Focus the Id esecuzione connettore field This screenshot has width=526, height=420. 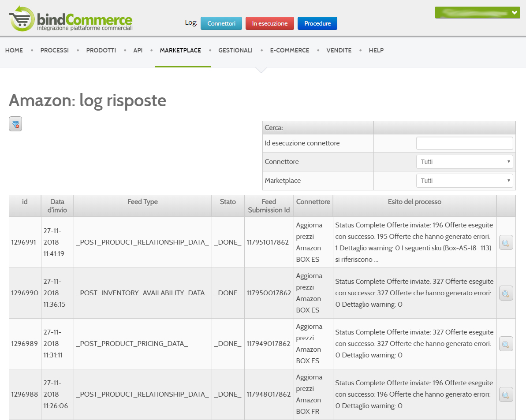pyautogui.click(x=464, y=143)
